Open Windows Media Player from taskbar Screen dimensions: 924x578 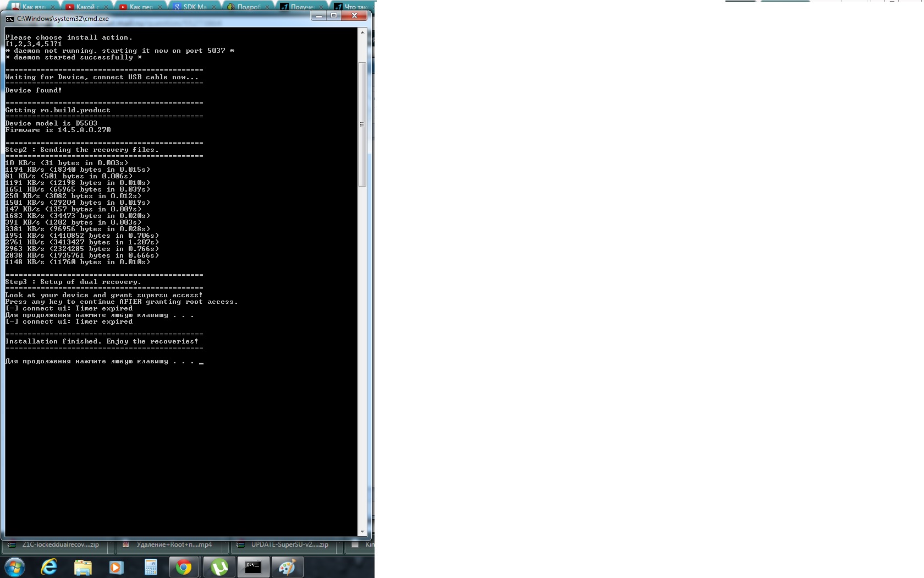tap(117, 567)
